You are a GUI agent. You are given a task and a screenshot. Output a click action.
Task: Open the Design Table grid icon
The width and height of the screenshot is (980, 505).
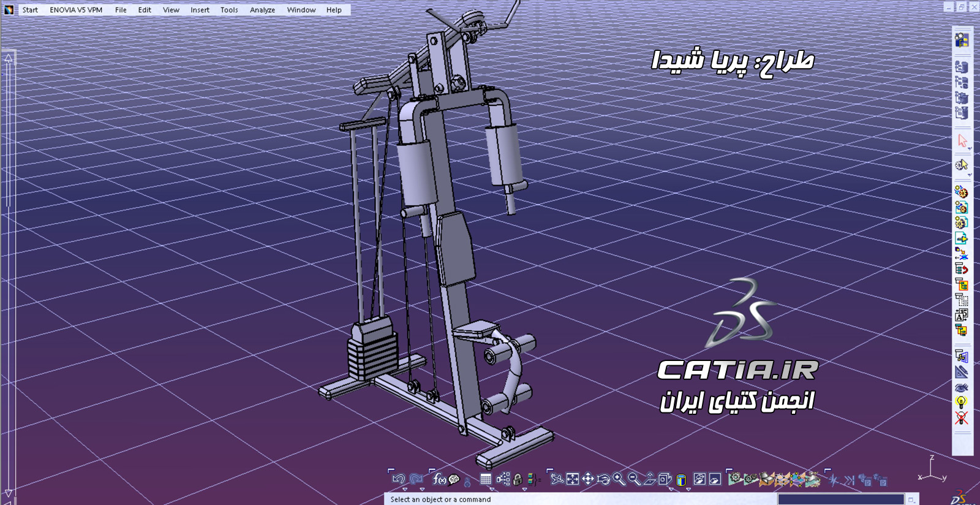pos(486,479)
